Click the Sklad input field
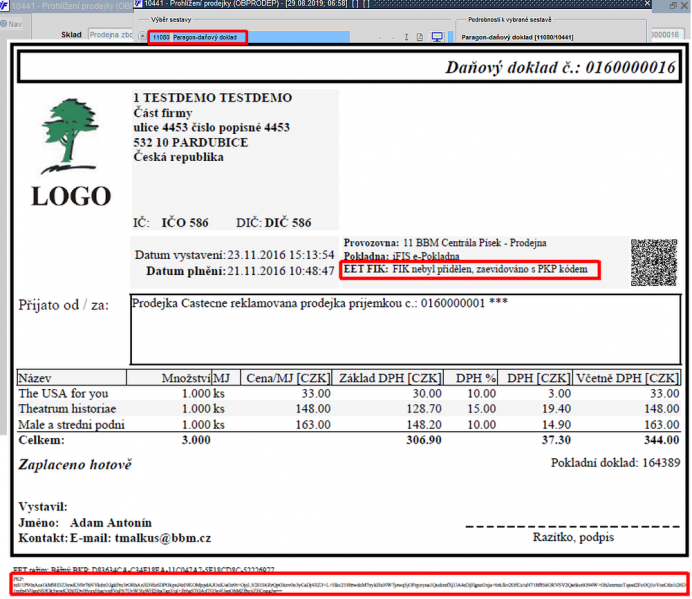The height and width of the screenshot is (599, 692). pos(111,34)
